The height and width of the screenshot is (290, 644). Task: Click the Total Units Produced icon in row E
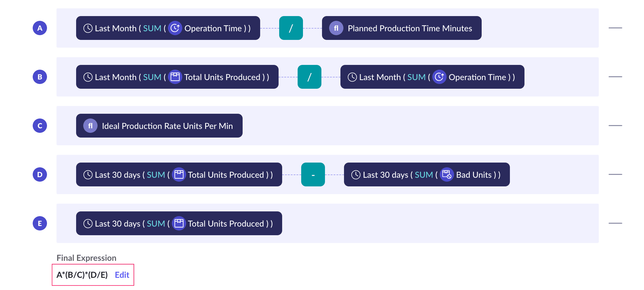coord(179,223)
